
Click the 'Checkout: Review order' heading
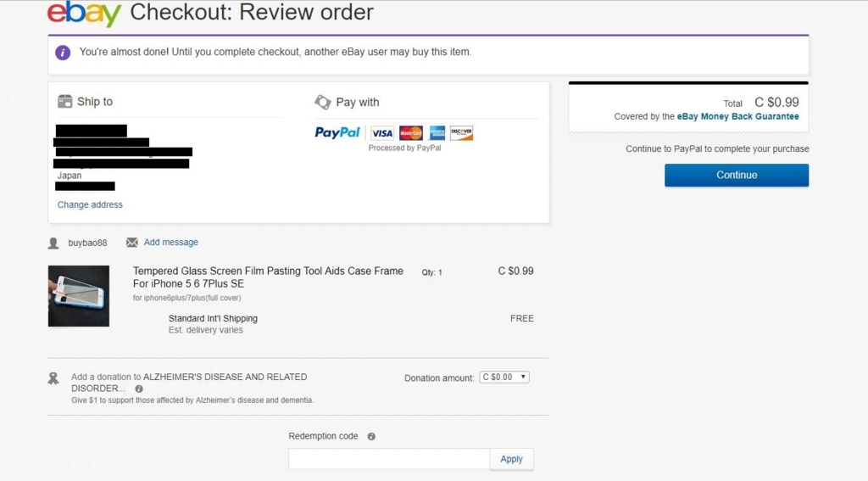(252, 12)
